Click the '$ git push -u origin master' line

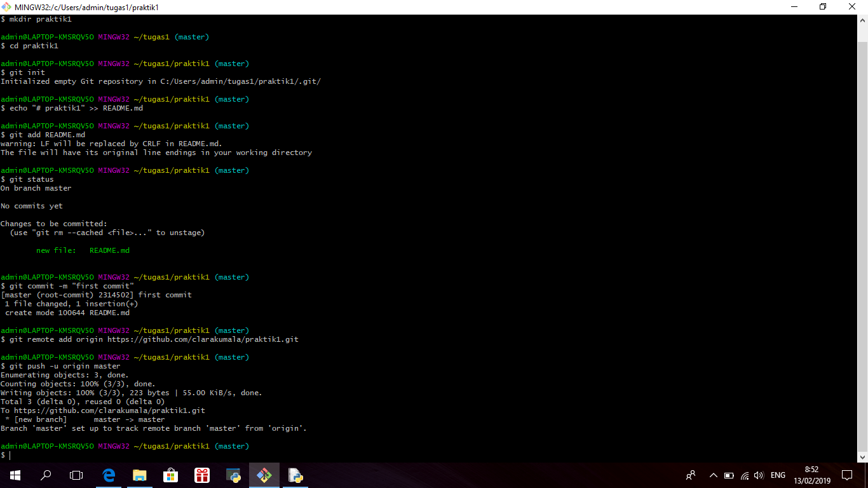pyautogui.click(x=60, y=366)
